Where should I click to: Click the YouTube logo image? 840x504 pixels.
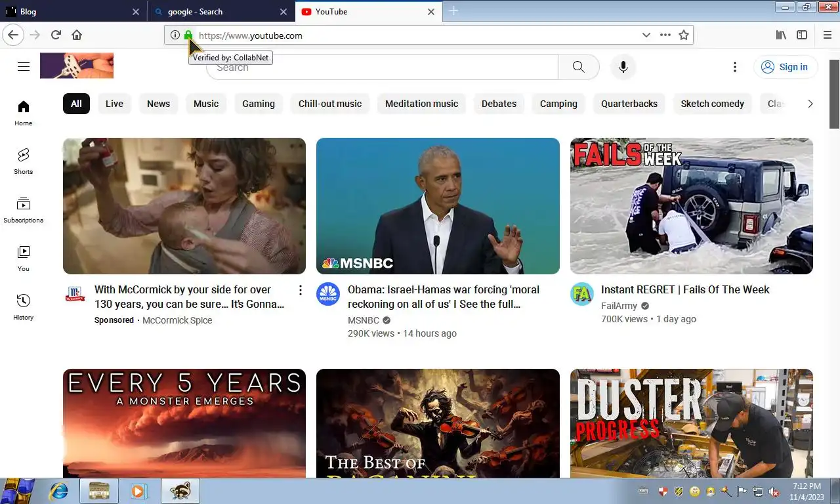(x=77, y=66)
